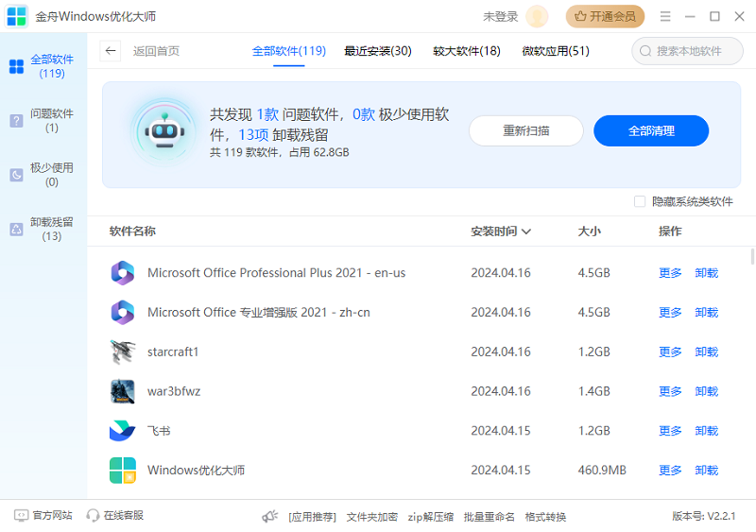Switch to 最近安装(30) tab
Image resolution: width=756 pixels, height=532 pixels.
(x=377, y=51)
